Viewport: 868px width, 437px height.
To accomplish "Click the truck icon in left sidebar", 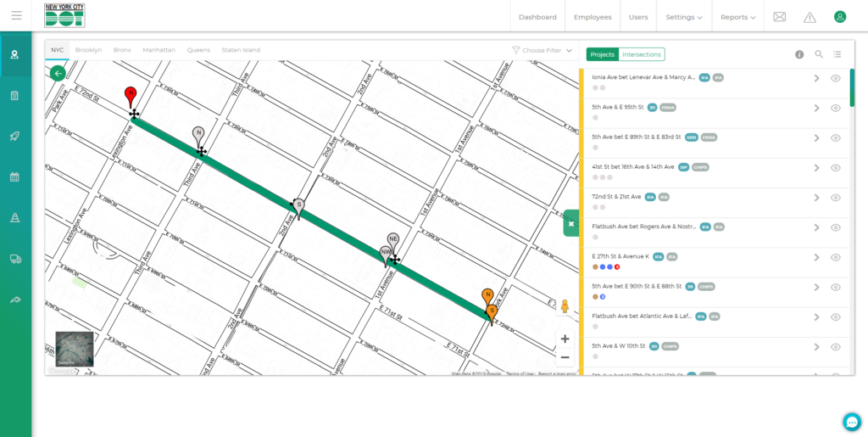I will (15, 259).
